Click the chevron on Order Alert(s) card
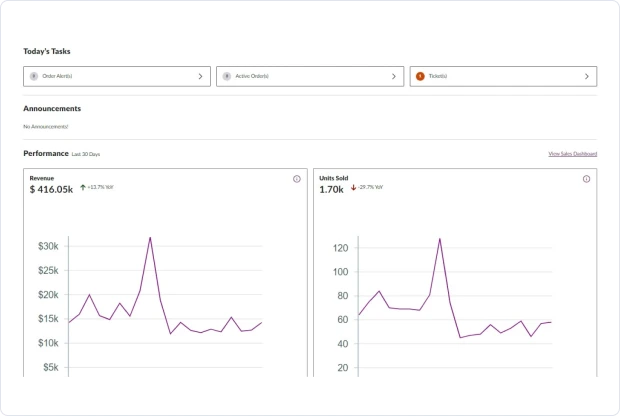 pos(200,76)
